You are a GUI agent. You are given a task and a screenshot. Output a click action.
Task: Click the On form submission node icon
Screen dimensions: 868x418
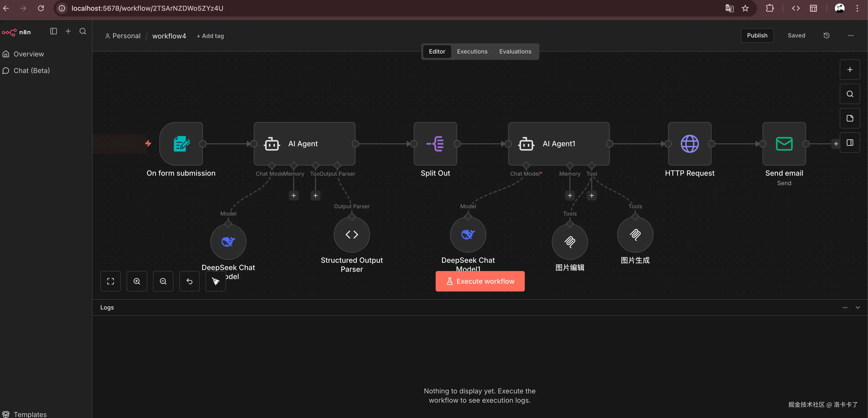181,144
